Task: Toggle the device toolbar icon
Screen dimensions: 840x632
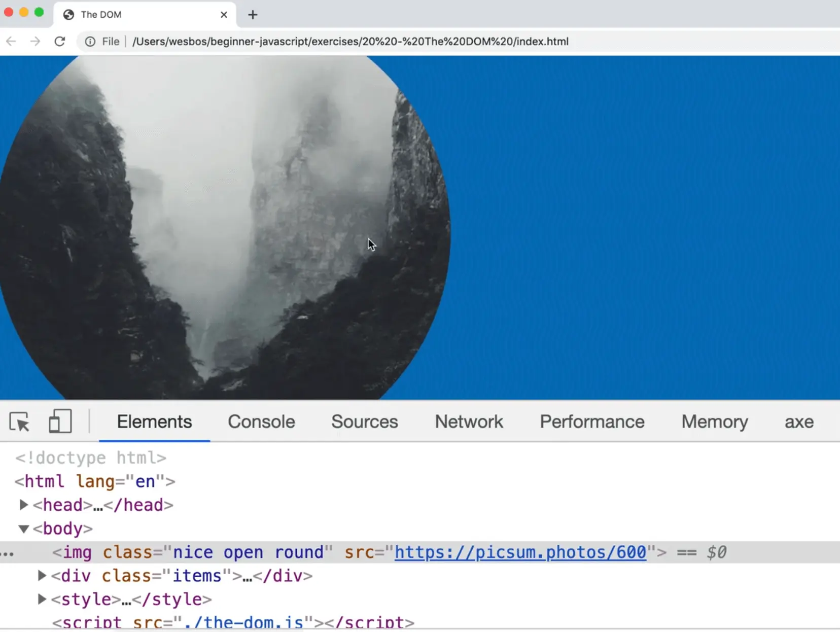Action: point(60,422)
